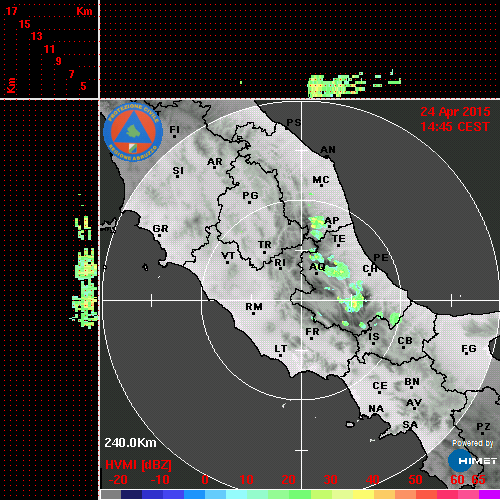Screen dimensions: 500x500
Task: Click the FI city label
Action: [174, 129]
